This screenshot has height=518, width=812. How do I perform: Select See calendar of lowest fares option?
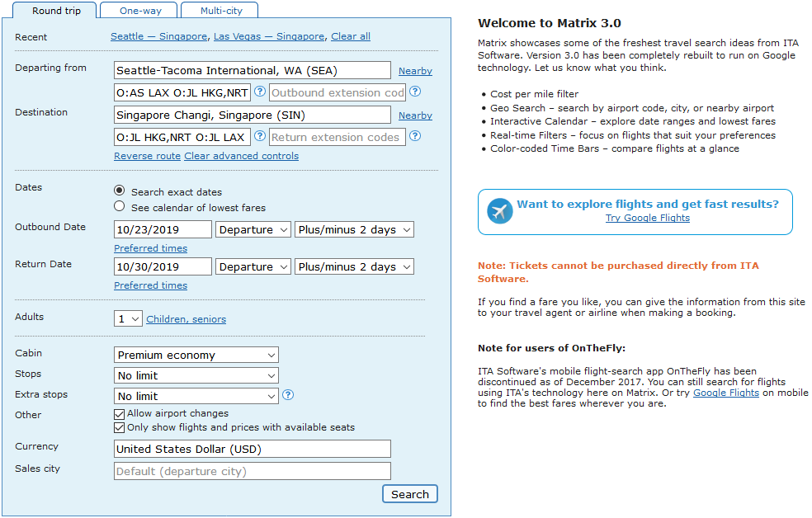coord(119,206)
